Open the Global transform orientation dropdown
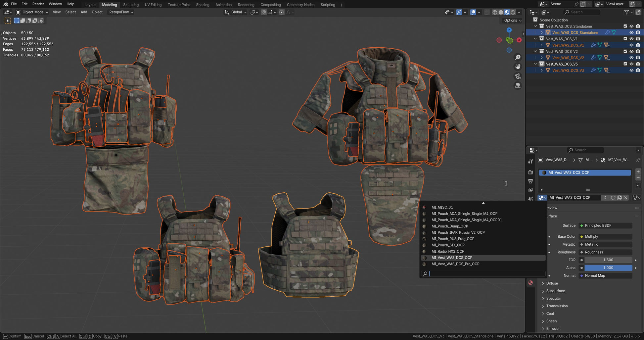 tap(236, 12)
